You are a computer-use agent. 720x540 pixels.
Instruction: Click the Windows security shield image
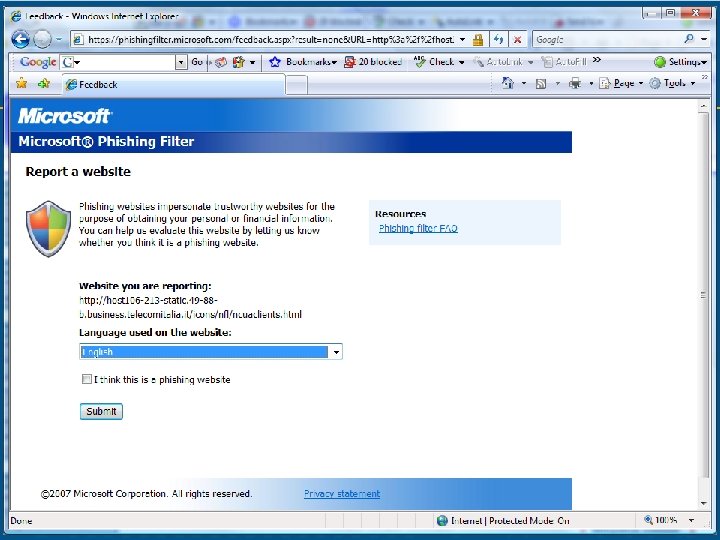click(x=48, y=228)
